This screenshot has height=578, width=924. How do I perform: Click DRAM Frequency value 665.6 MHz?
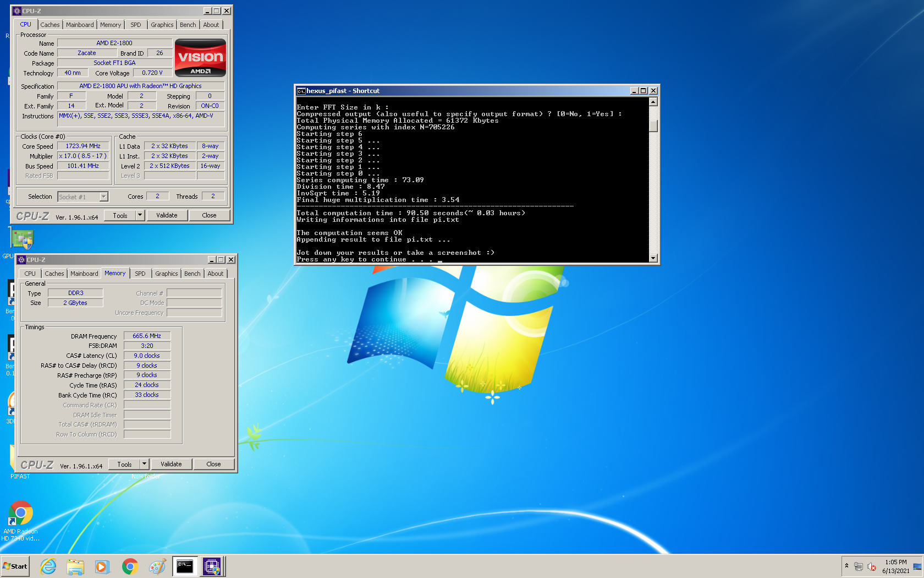tap(147, 336)
